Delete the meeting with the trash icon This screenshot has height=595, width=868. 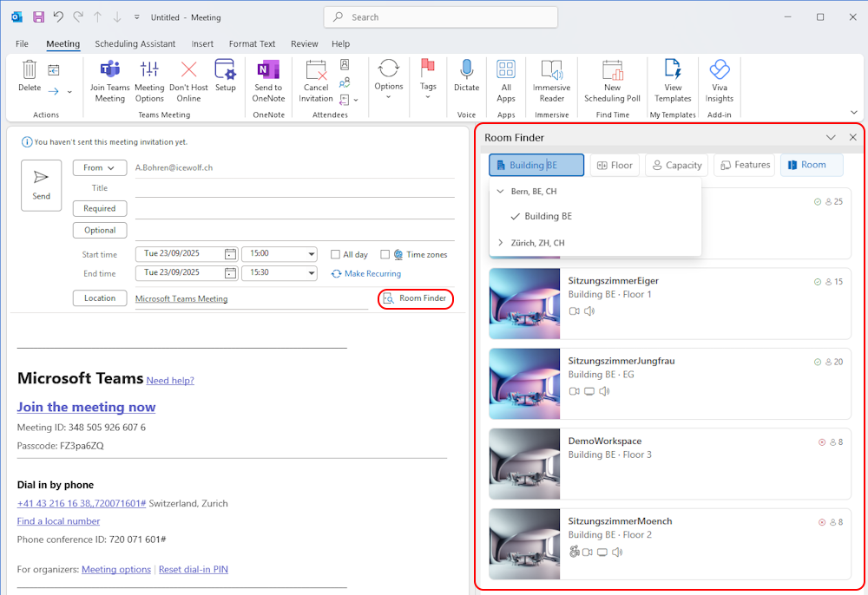tap(30, 76)
